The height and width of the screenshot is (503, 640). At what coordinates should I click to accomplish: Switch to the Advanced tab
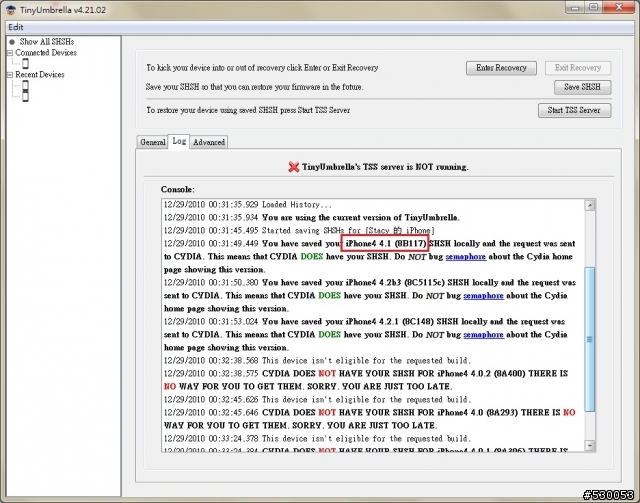coord(209,142)
